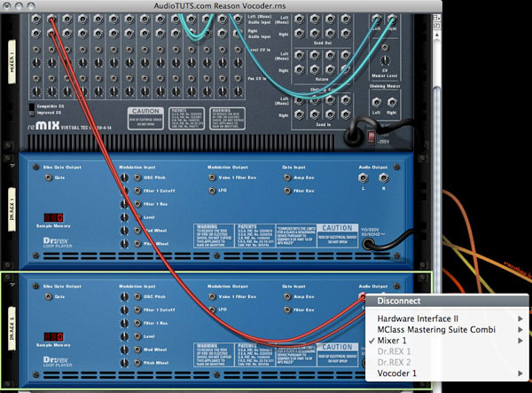Click the mixer Master Out Right jack

tap(392, 19)
